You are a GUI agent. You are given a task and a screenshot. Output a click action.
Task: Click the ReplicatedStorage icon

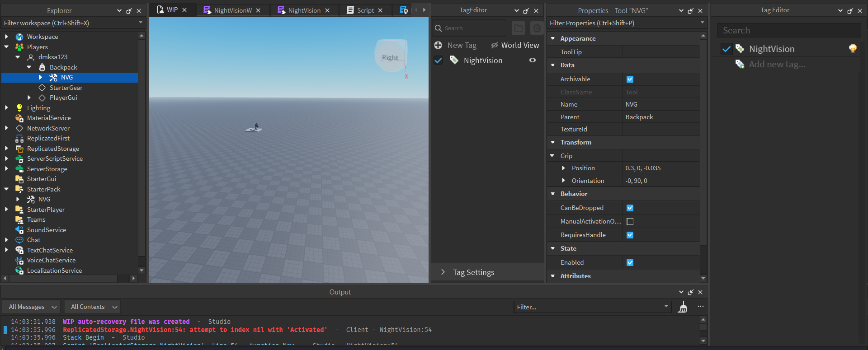(x=19, y=149)
